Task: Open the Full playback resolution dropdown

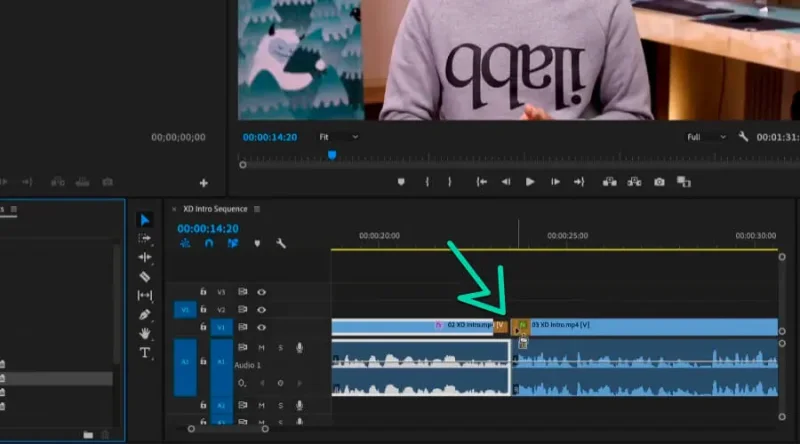Action: point(706,137)
